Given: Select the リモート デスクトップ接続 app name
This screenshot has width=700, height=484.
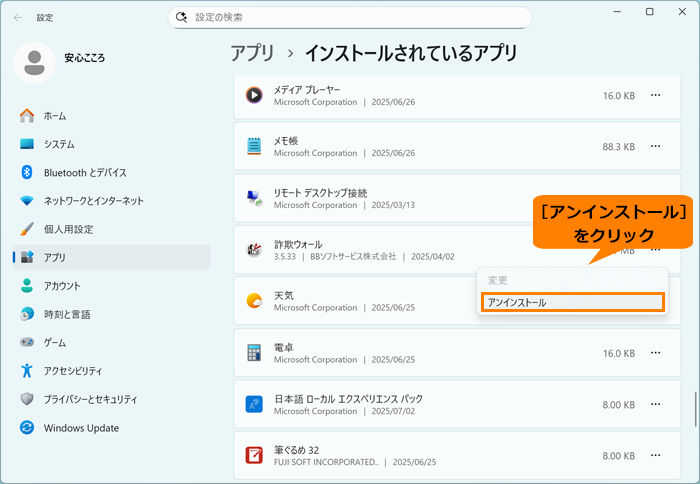Looking at the screenshot, I should coord(321,193).
